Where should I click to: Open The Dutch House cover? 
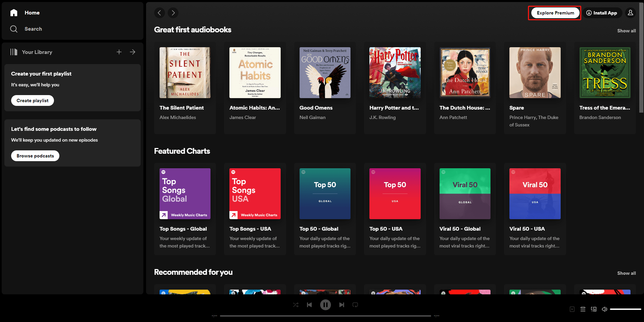click(465, 72)
